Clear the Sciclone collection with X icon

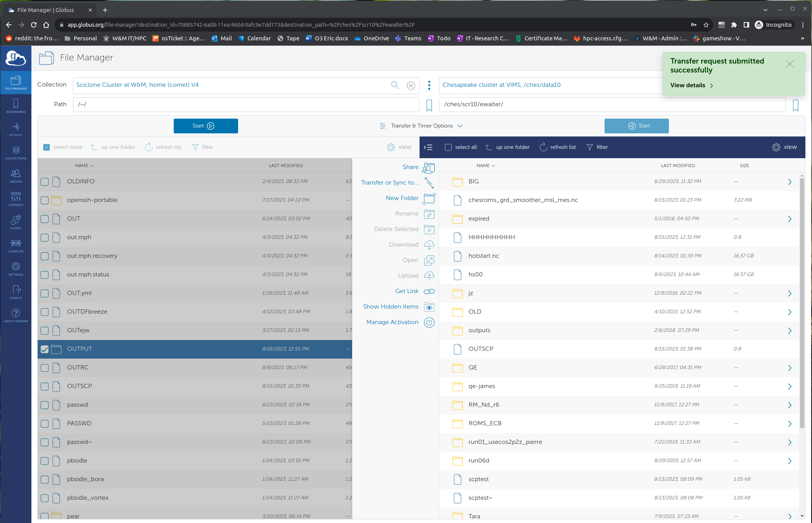click(411, 85)
